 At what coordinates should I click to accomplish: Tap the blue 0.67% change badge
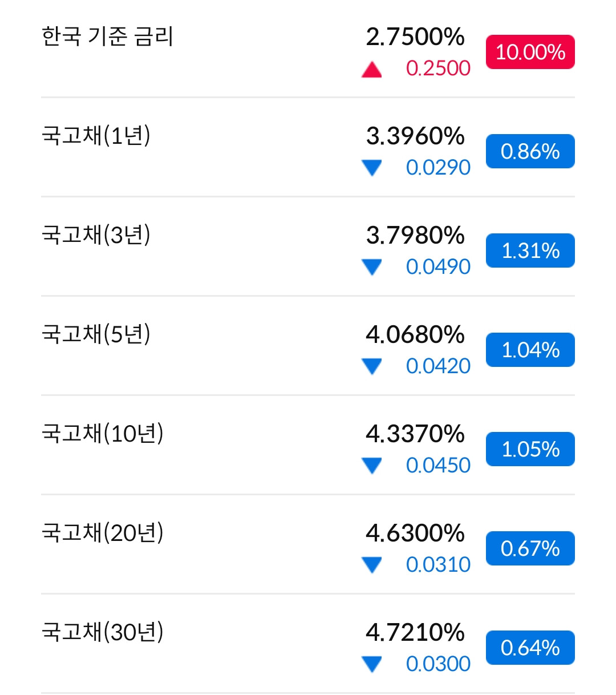[x=530, y=548]
